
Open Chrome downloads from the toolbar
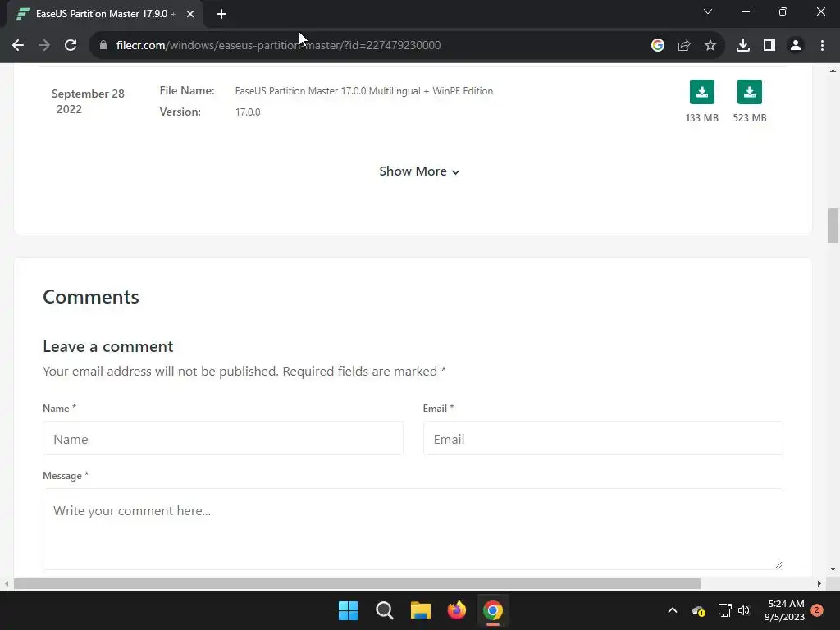click(743, 46)
